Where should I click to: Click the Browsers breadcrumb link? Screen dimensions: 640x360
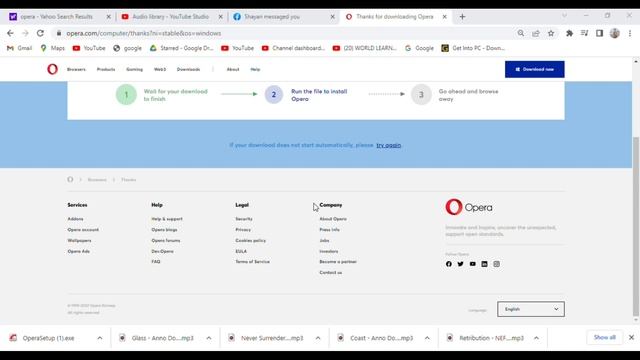point(97,180)
